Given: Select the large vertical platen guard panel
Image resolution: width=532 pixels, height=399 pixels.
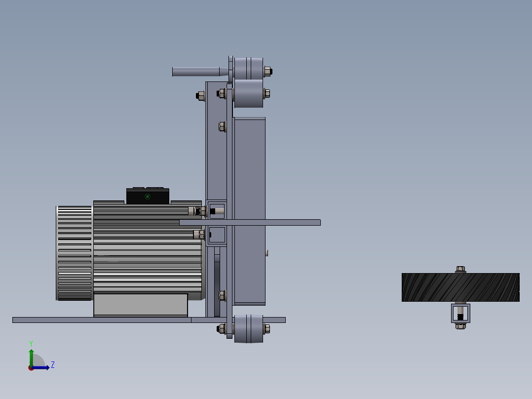Looking at the screenshot, I should pos(250,210).
